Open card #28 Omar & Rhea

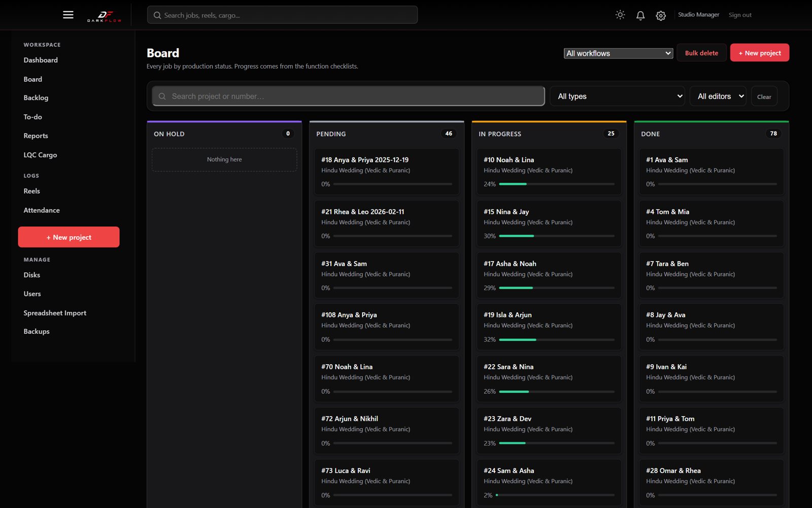[712, 483]
